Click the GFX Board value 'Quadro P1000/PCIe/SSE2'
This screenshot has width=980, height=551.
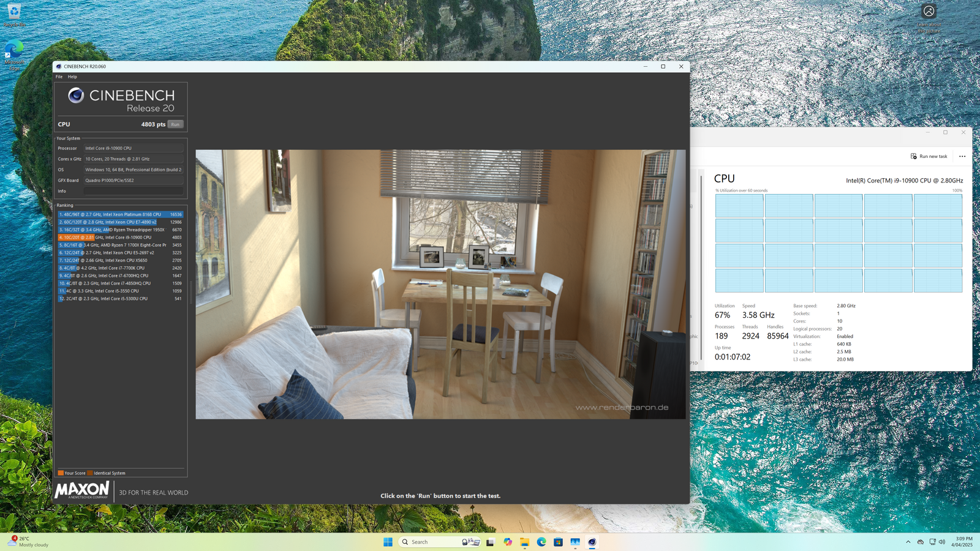pos(134,180)
